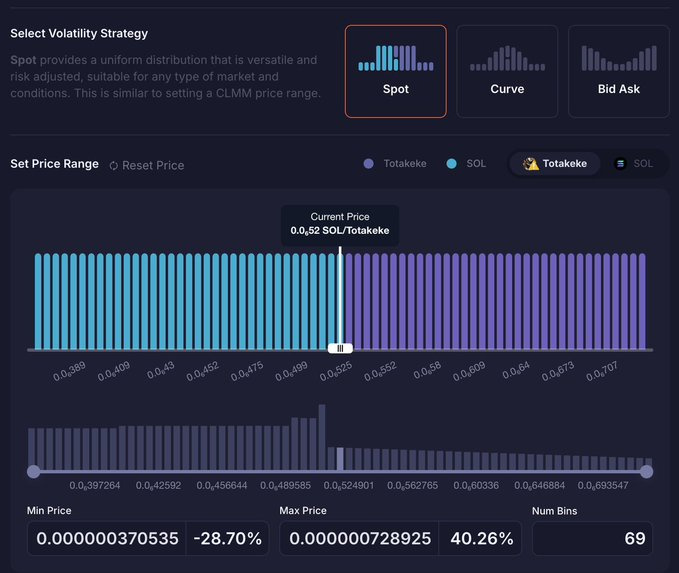Click the tallest bar in the liquidity histogram
Image resolution: width=679 pixels, height=573 pixels.
(x=322, y=437)
